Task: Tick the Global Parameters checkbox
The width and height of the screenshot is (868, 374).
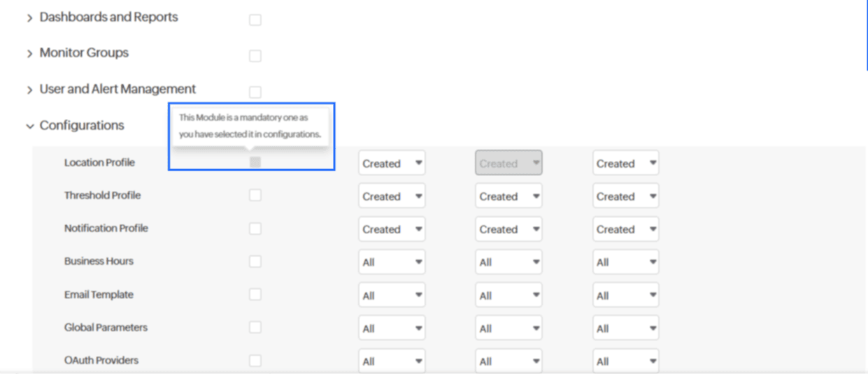Action: [255, 327]
